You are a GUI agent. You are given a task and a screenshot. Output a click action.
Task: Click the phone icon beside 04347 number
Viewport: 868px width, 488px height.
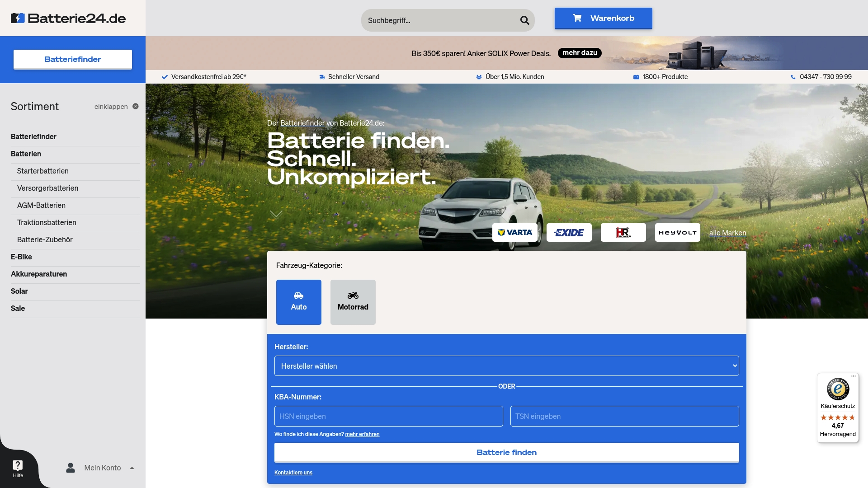tap(792, 77)
